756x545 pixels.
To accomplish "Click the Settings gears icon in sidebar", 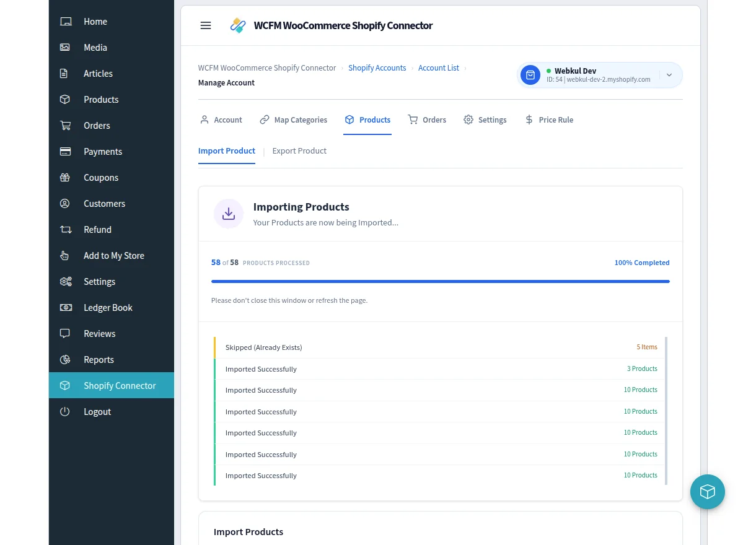I will [x=65, y=282].
